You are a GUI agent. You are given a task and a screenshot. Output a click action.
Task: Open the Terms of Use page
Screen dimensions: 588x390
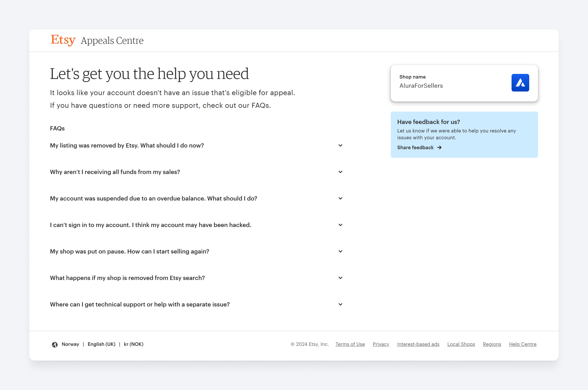[x=350, y=344]
